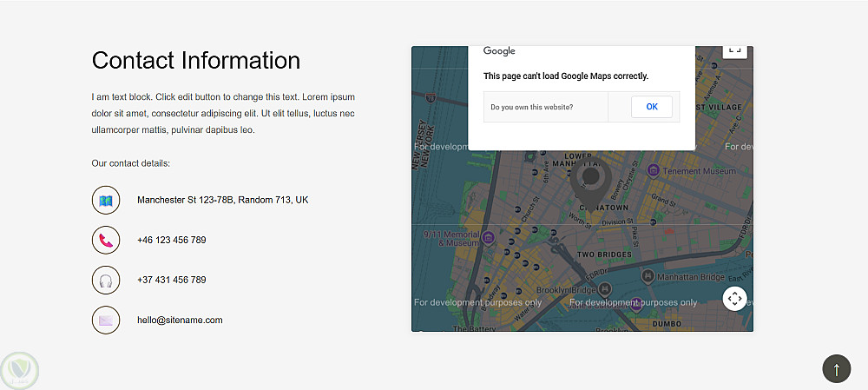Click the headphones support icon
This screenshot has width=868, height=390.
click(x=106, y=280)
